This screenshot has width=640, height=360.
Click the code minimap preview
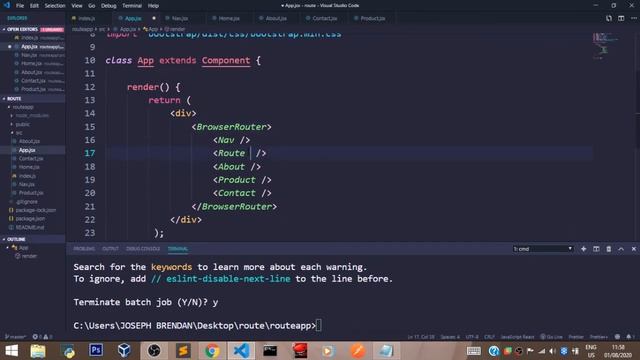pos(605,46)
